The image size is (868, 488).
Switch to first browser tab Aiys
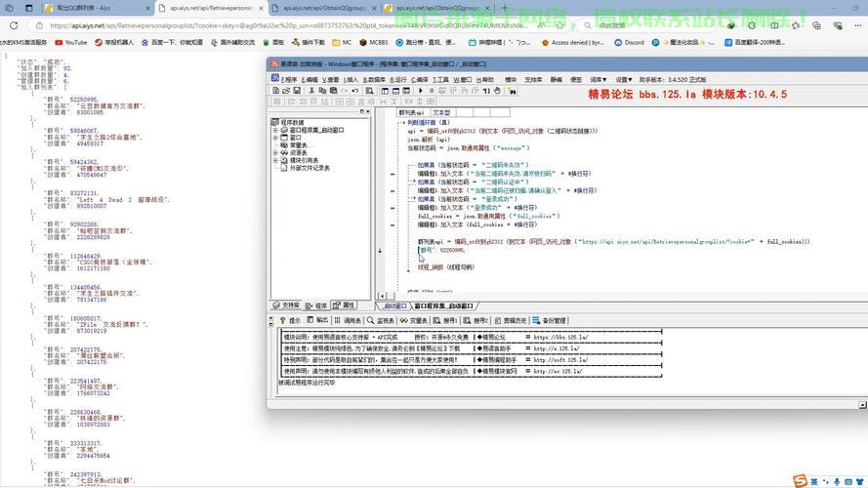pyautogui.click(x=97, y=9)
